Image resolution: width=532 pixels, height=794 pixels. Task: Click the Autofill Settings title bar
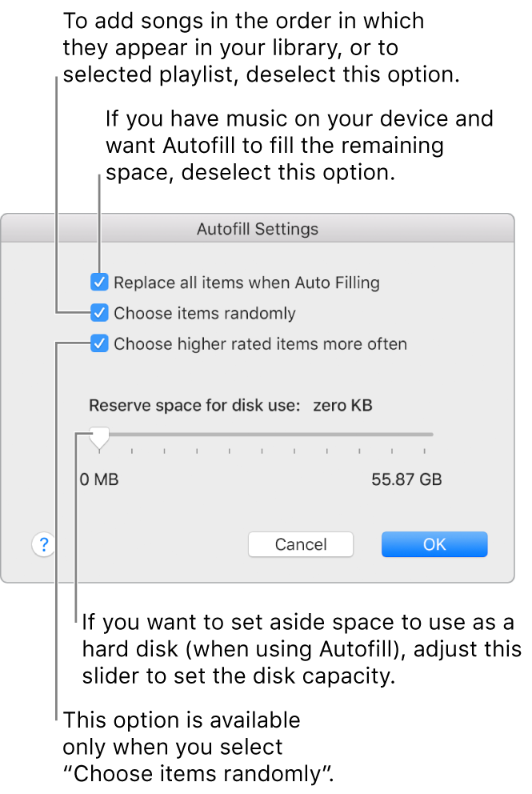[x=258, y=229]
